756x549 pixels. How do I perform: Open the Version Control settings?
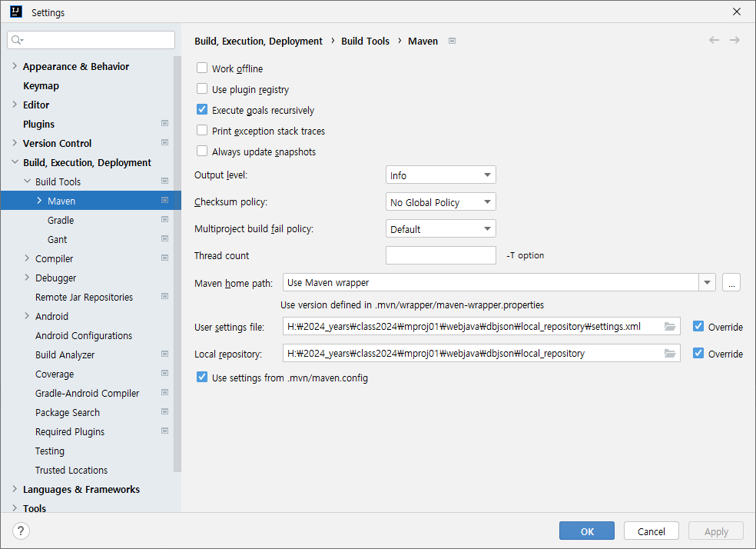click(57, 143)
